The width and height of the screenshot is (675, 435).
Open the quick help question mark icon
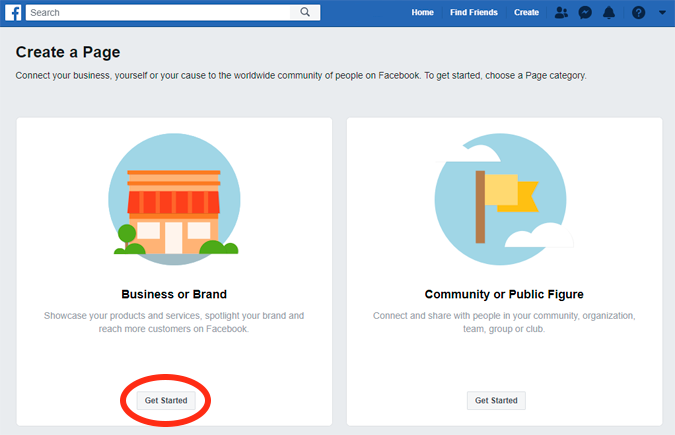tap(638, 12)
